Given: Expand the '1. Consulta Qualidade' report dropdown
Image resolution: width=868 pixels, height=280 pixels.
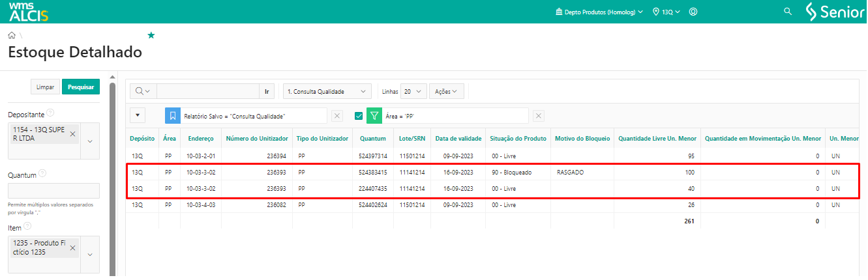Looking at the screenshot, I should click(x=327, y=92).
